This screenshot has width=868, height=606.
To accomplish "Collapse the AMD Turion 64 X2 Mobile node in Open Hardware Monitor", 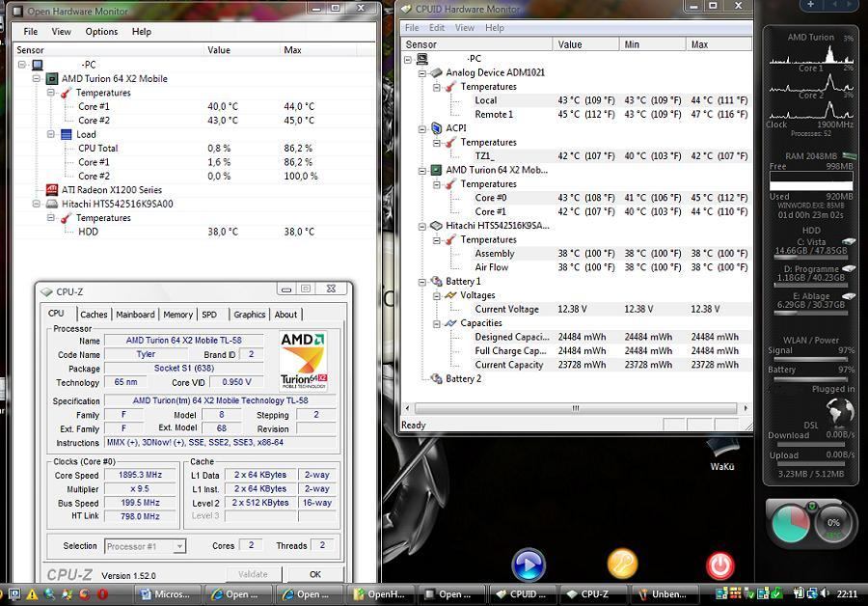I will 37,79.
